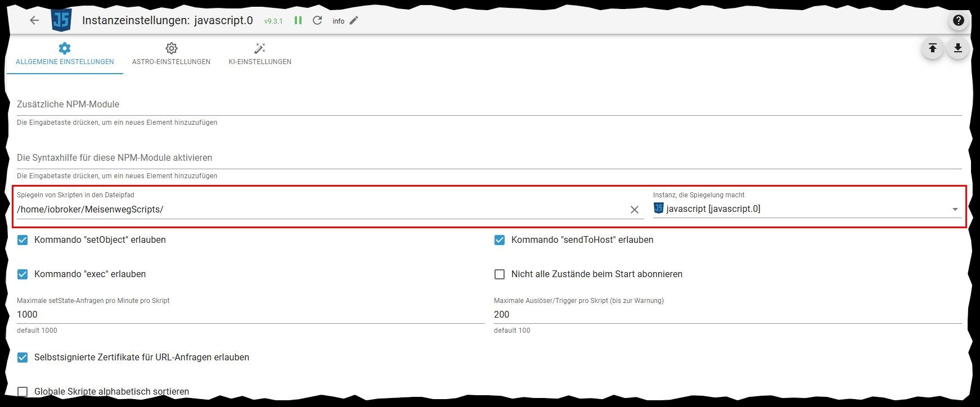Click the gear icon above Allgemeine Einstellungen
The height and width of the screenshot is (407, 980).
coord(65,48)
